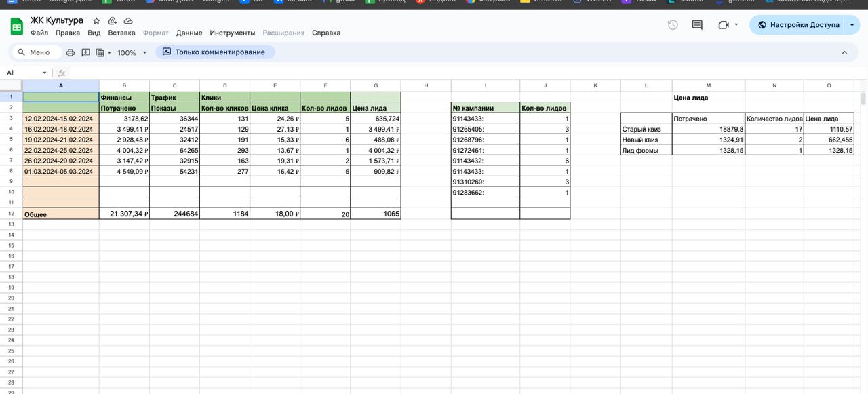Open the Инструменты menu

point(233,33)
